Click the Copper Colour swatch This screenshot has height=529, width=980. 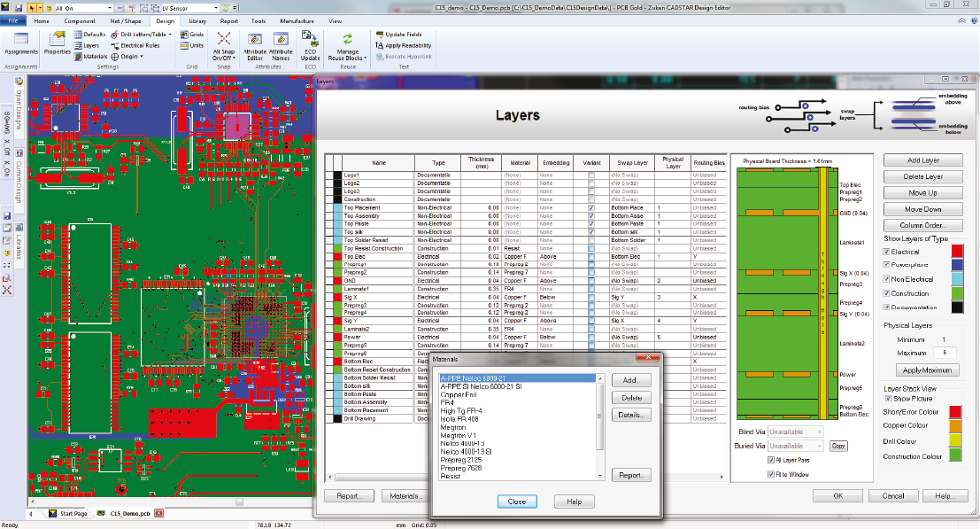[x=954, y=426]
